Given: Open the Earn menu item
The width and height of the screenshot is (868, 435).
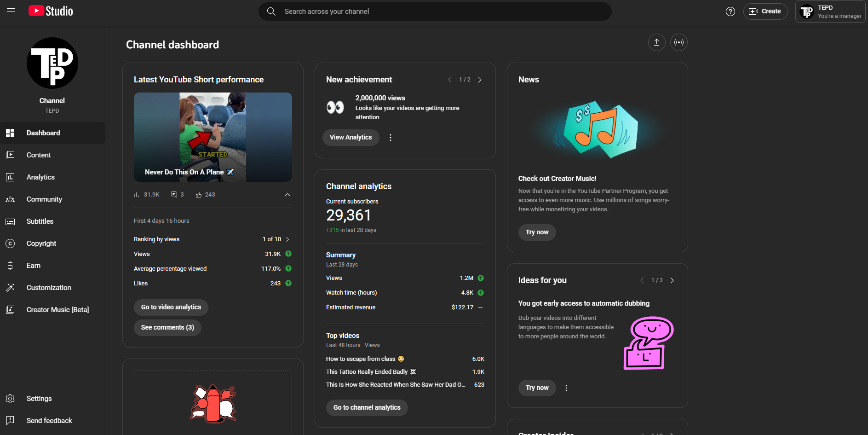Looking at the screenshot, I should 52,266.
